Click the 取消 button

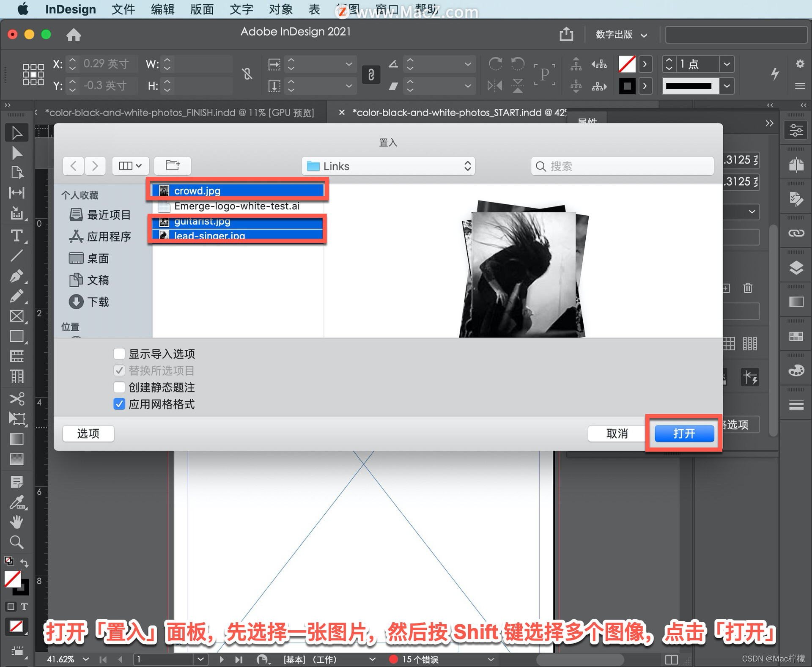coord(617,433)
